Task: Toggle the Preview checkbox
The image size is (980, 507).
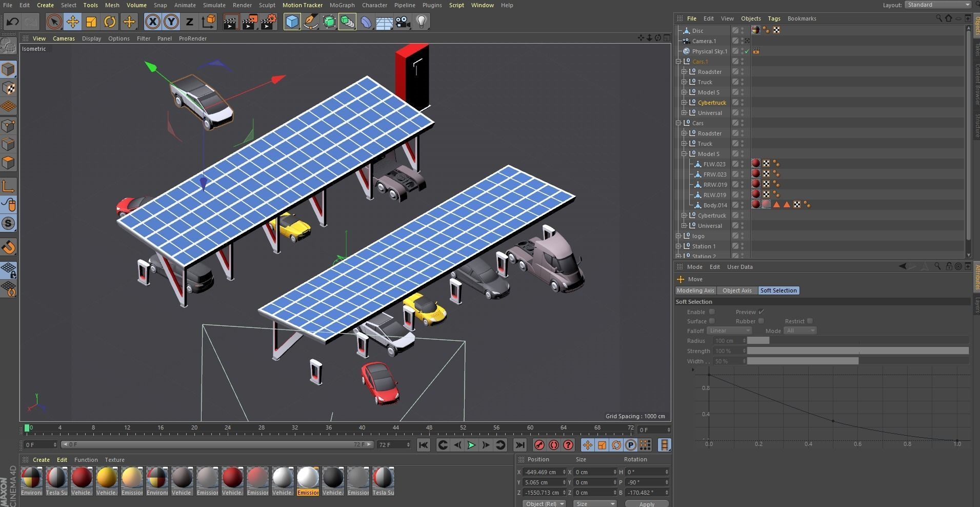Action: tap(761, 312)
